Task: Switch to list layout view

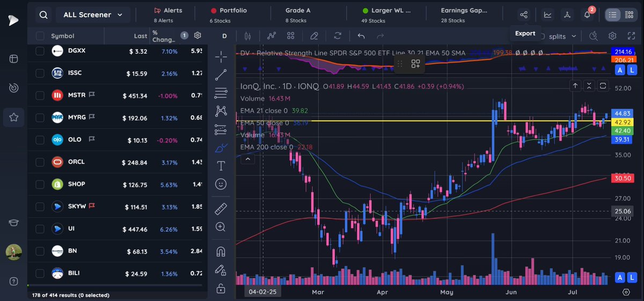Action: tap(613, 14)
